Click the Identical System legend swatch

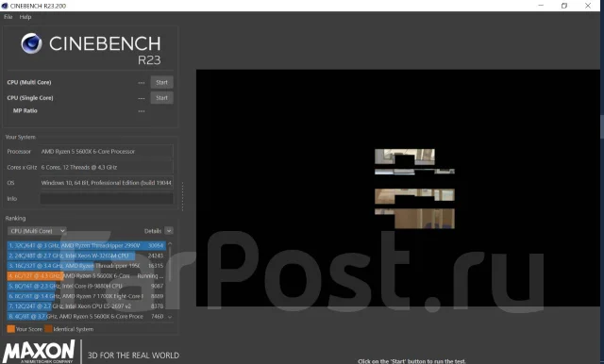48,329
